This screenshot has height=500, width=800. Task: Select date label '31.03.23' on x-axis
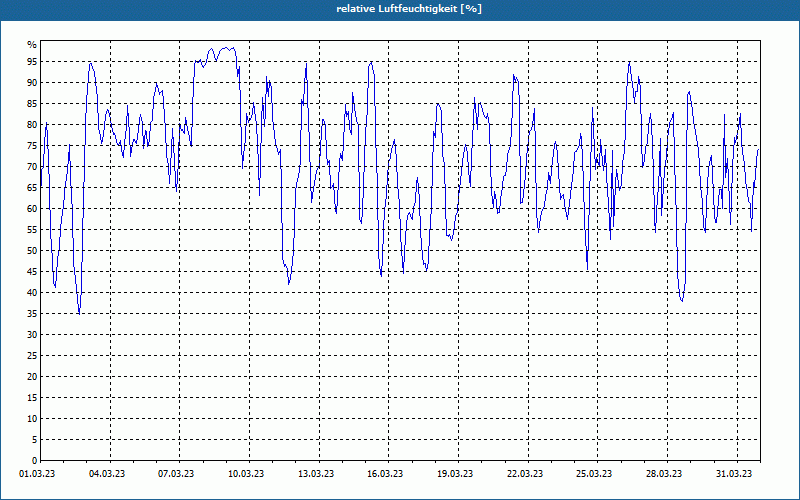(734, 474)
